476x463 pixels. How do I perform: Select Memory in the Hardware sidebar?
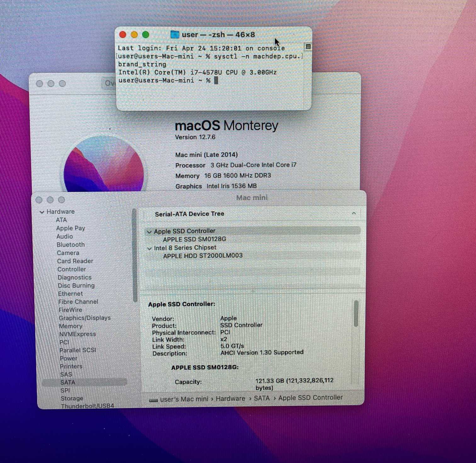(71, 326)
